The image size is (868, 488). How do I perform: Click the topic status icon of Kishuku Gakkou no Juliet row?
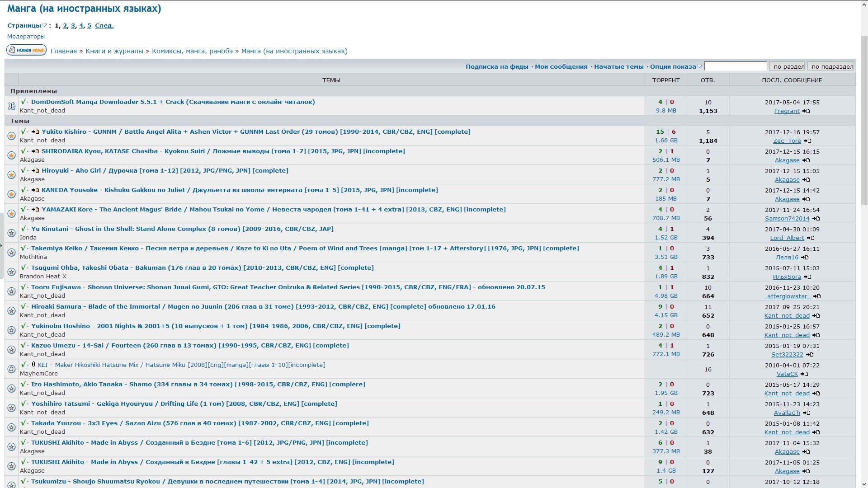tap(12, 194)
